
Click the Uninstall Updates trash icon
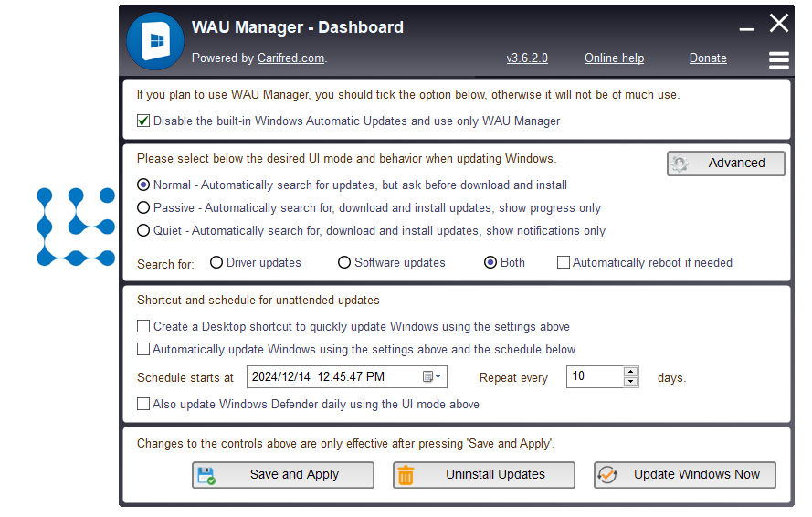[x=406, y=475]
